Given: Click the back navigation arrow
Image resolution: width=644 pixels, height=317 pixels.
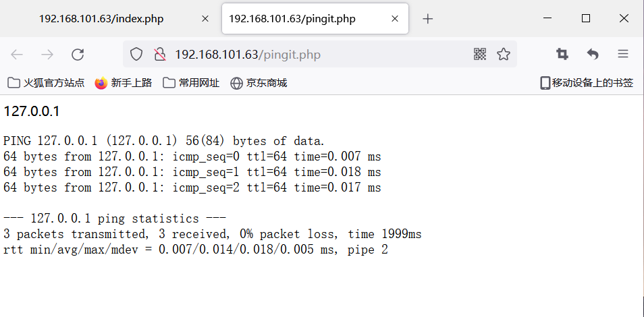Looking at the screenshot, I should click(17, 54).
